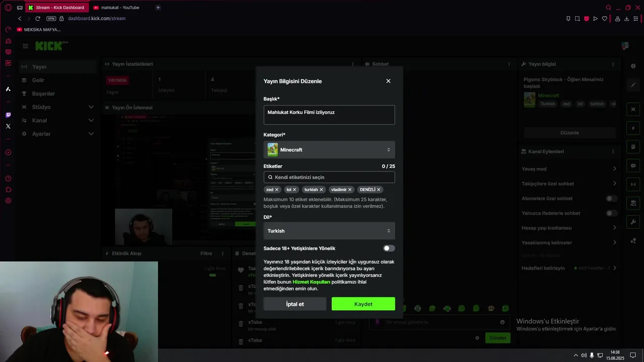The image size is (644, 362).
Task: Select Yayın in sidebar menu
Action: pyautogui.click(x=58, y=67)
